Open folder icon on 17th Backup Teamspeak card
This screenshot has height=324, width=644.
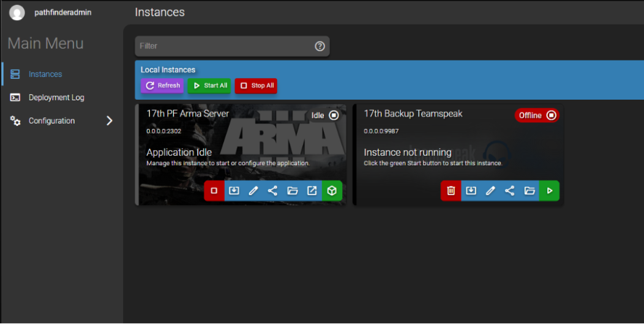[530, 191]
